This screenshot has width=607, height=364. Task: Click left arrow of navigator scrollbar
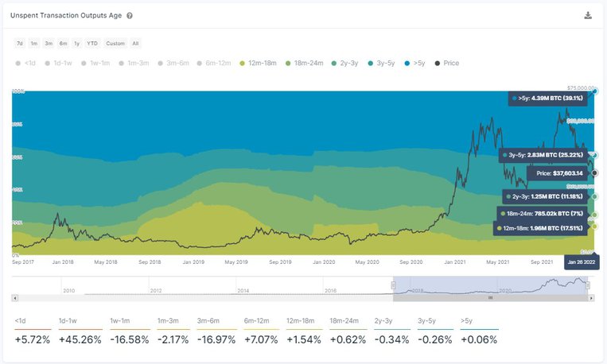pyautogui.click(x=15, y=297)
